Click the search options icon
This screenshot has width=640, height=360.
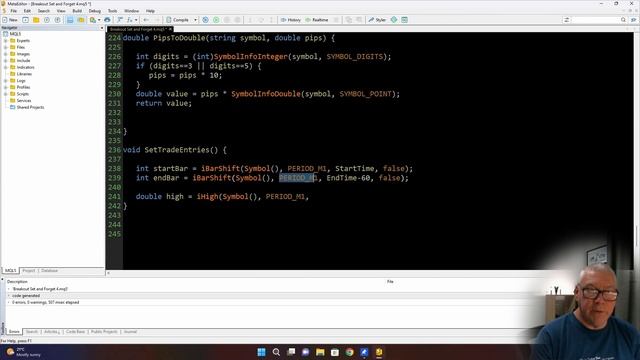coord(567,20)
